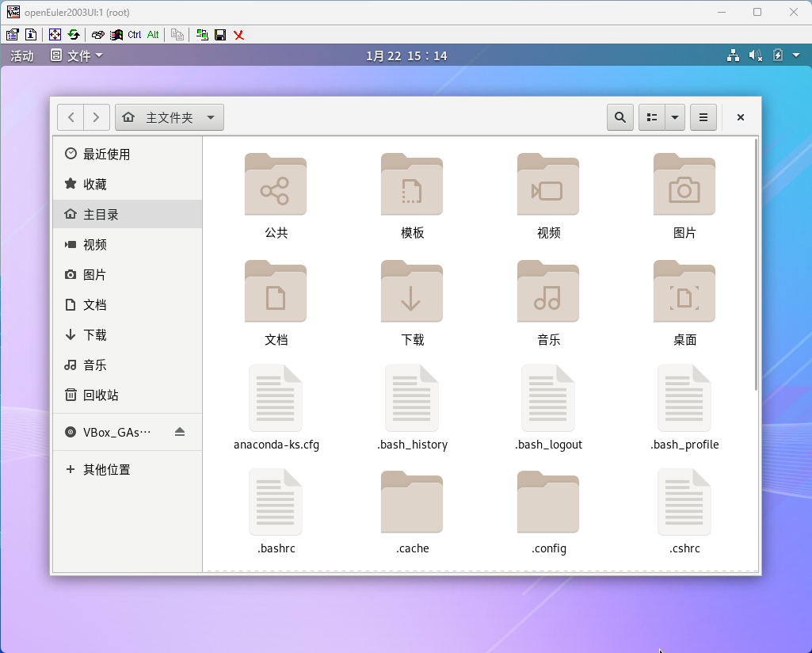Image resolution: width=812 pixels, height=653 pixels.
Task: Toggle the Alt key in VNC toolbar
Action: tap(153, 35)
